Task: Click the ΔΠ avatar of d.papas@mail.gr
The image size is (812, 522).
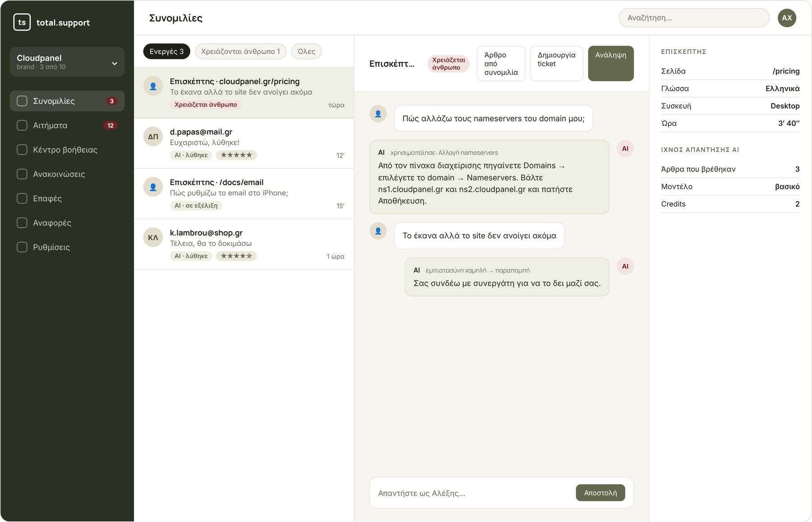Action: (x=153, y=136)
